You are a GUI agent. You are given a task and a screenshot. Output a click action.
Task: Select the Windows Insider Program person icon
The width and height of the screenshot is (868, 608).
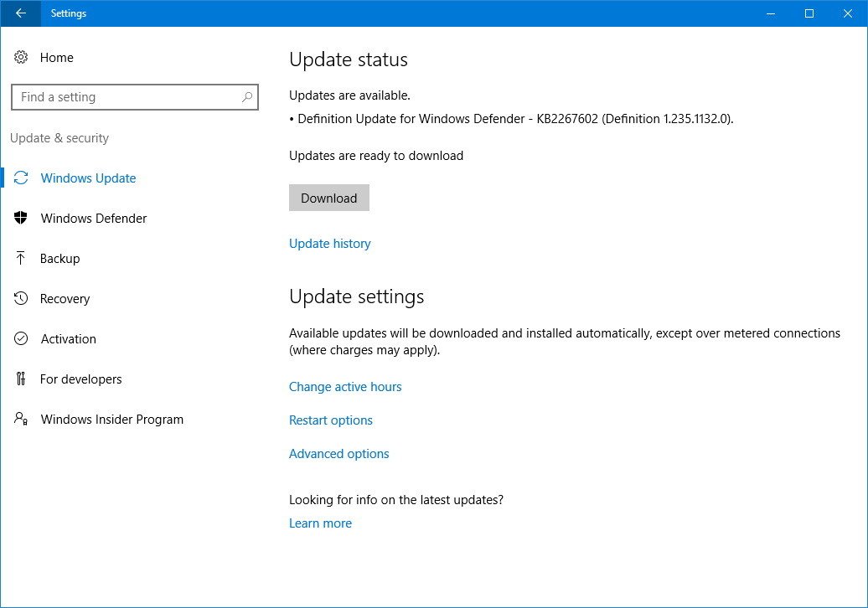point(21,419)
